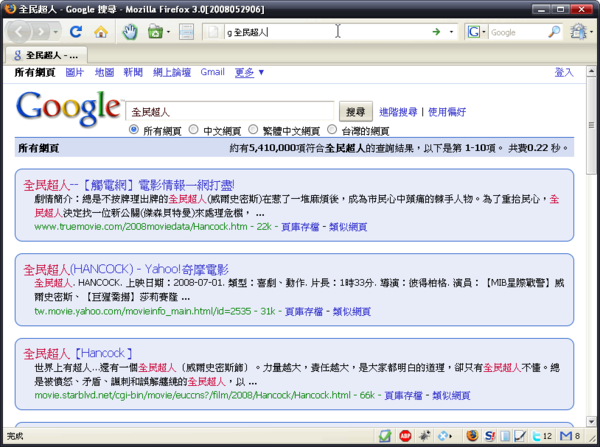
Task: Open 類似網頁 for the truemovie result
Action: (x=348, y=227)
